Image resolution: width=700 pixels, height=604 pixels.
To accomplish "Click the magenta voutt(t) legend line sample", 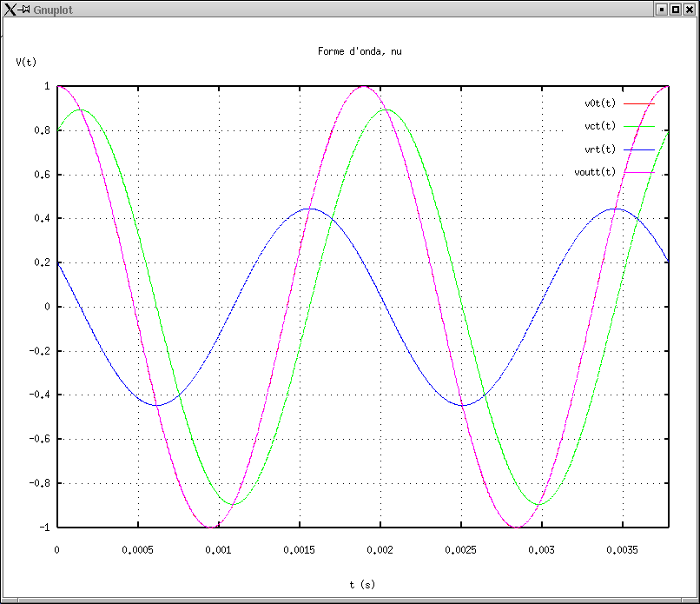I will click(x=638, y=172).
